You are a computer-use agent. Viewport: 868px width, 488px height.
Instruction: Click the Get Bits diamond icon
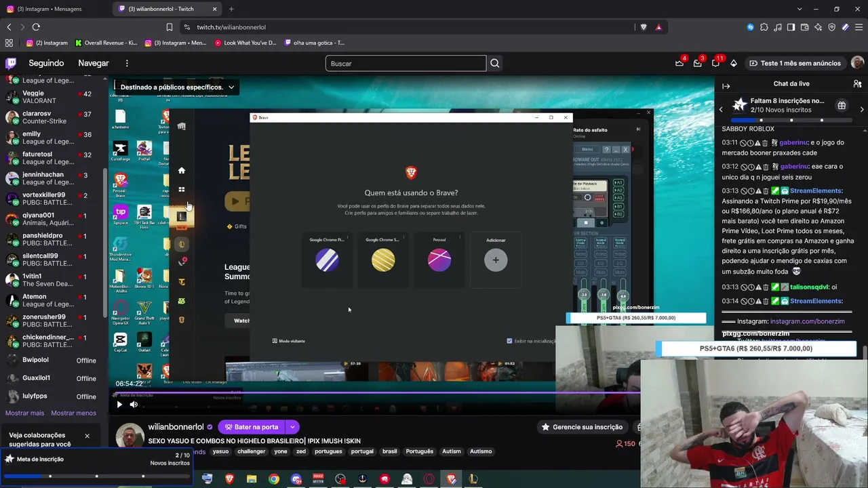point(734,63)
